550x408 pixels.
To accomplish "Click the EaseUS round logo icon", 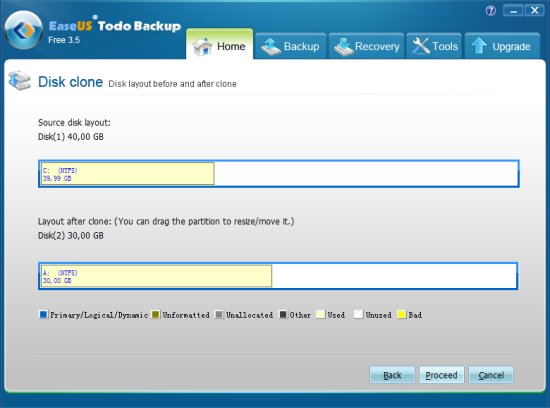I will [24, 30].
